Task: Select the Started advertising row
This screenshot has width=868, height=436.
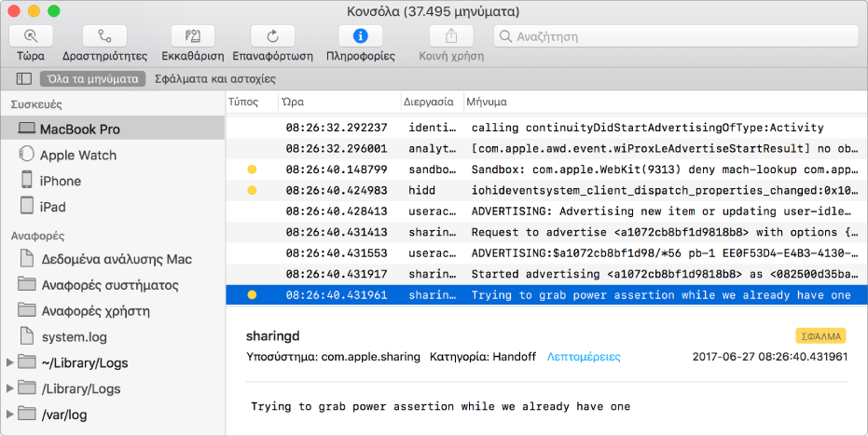Action: click(547, 274)
